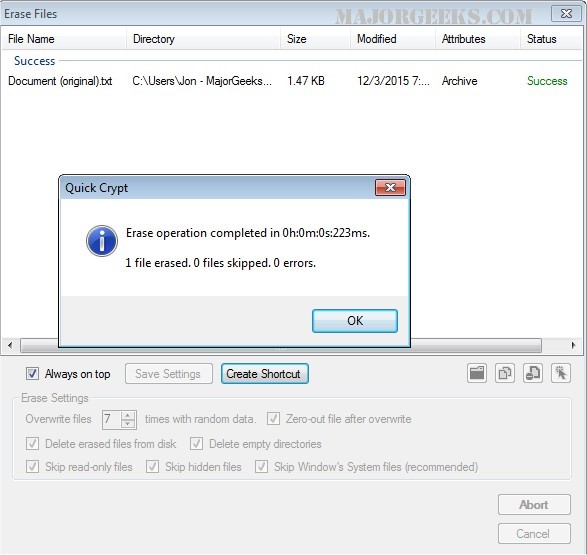
Task: Decrease overwrite count with the down arrow
Action: pyautogui.click(x=128, y=424)
